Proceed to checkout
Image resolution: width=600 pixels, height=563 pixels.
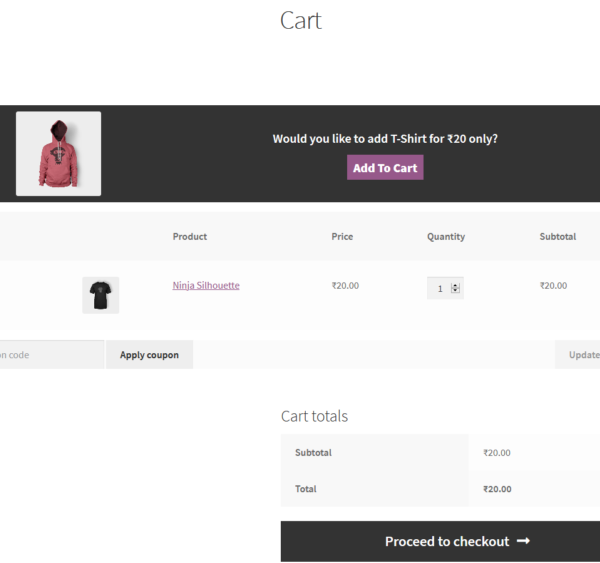(440, 541)
